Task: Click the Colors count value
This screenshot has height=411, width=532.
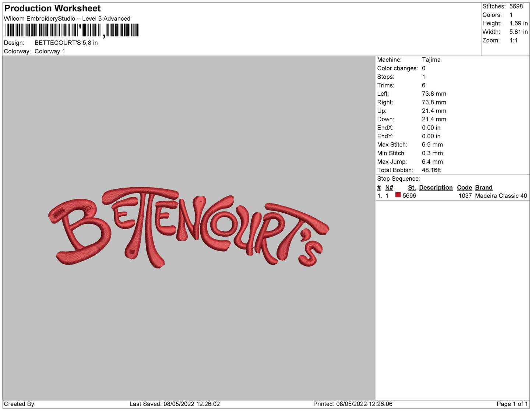Action: pos(511,15)
